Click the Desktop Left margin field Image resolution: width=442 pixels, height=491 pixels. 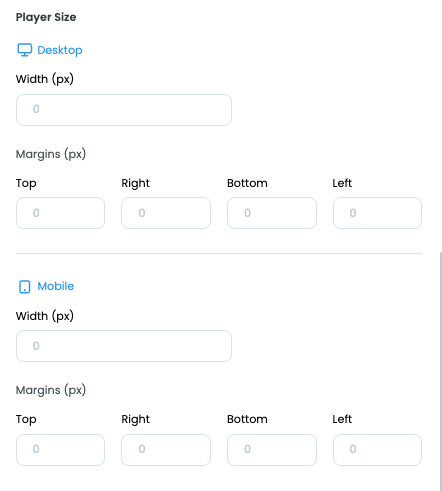(x=377, y=213)
